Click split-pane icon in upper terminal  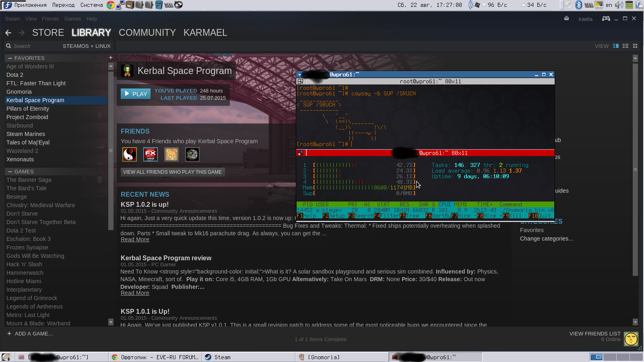[300, 81]
